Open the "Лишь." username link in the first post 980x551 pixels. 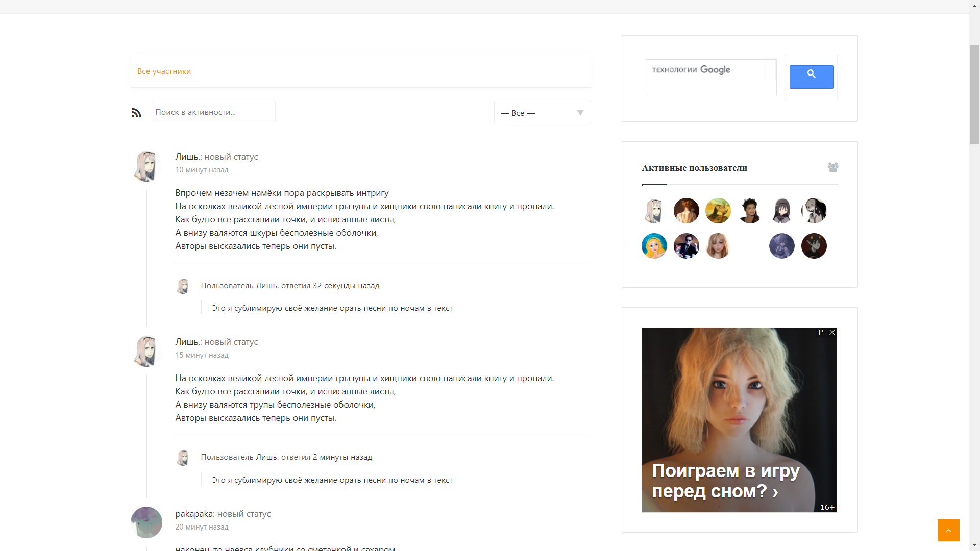click(188, 157)
